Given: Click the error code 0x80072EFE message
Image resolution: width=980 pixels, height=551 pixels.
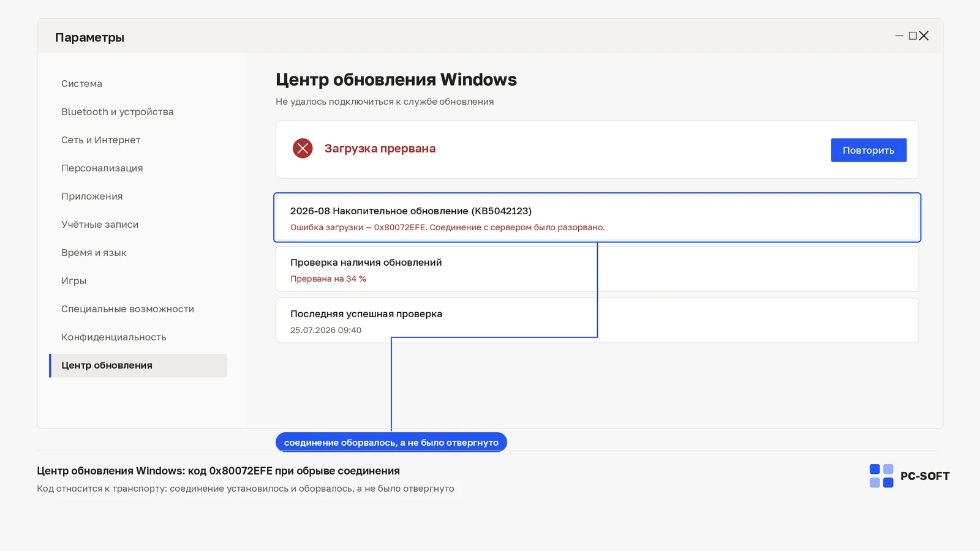Looking at the screenshot, I should pyautogui.click(x=447, y=227).
